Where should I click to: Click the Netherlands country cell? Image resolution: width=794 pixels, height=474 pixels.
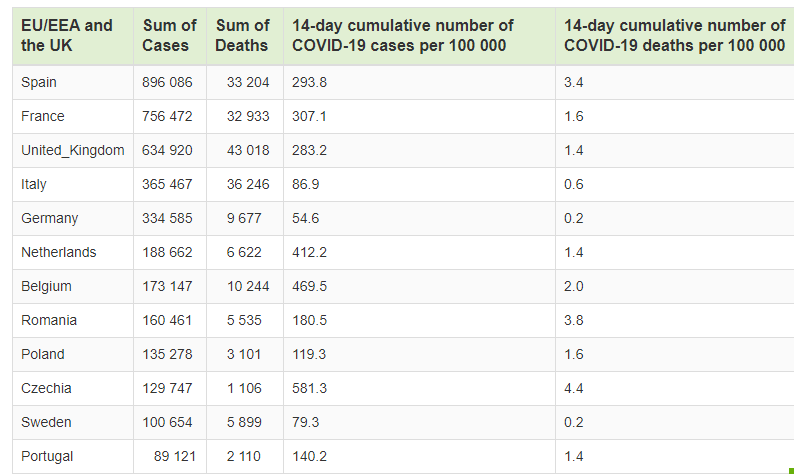tap(59, 252)
